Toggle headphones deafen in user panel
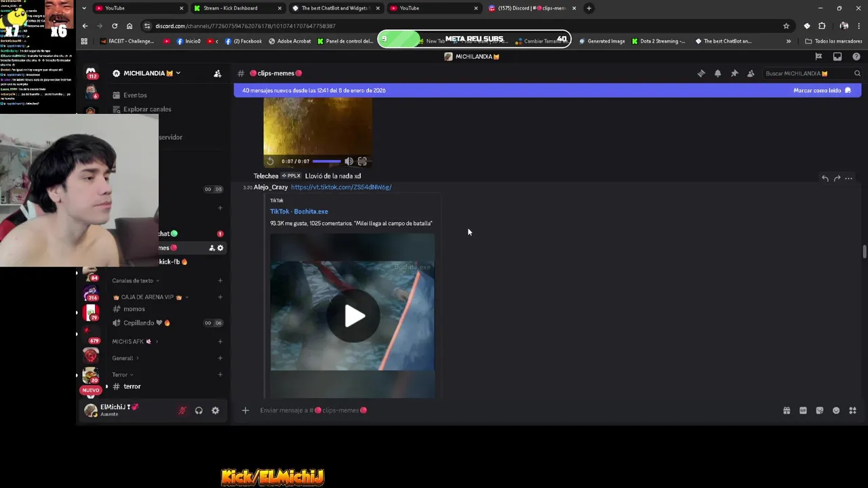 [199, 410]
